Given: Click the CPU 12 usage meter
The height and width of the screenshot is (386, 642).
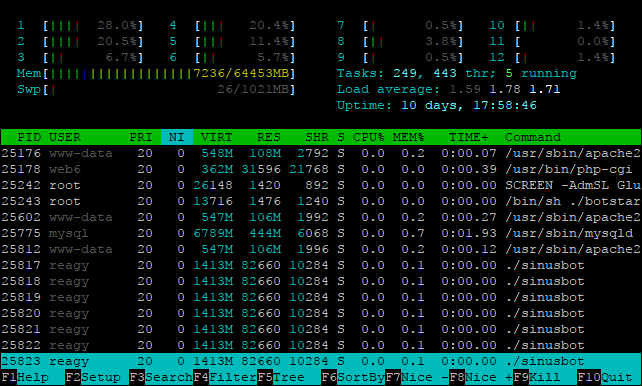Looking at the screenshot, I should point(552,57).
